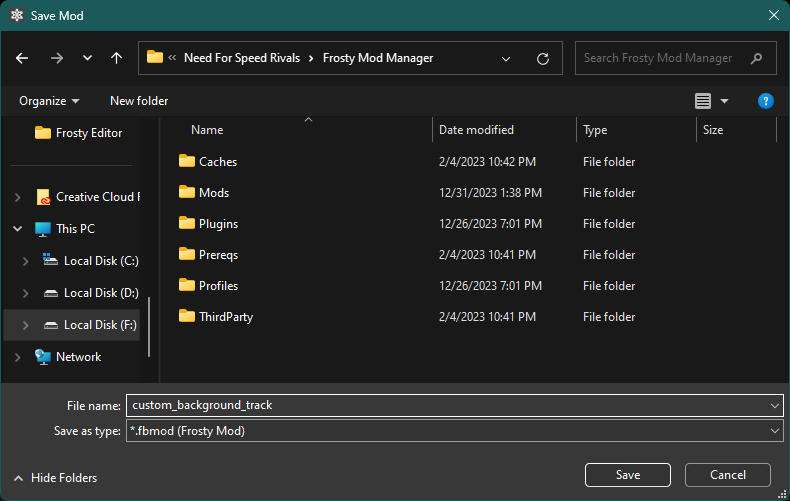790x501 pixels.
Task: Go back using the back arrow
Action: coord(22,58)
